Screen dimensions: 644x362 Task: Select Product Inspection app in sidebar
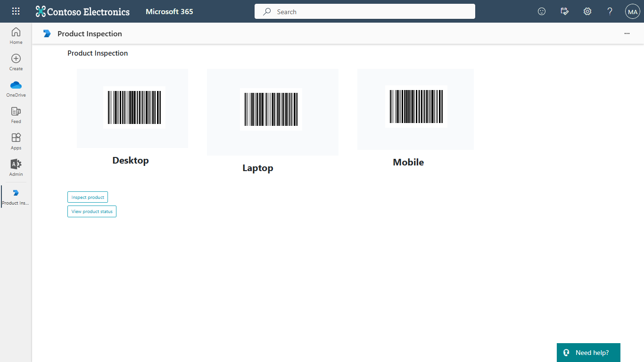coord(16,197)
